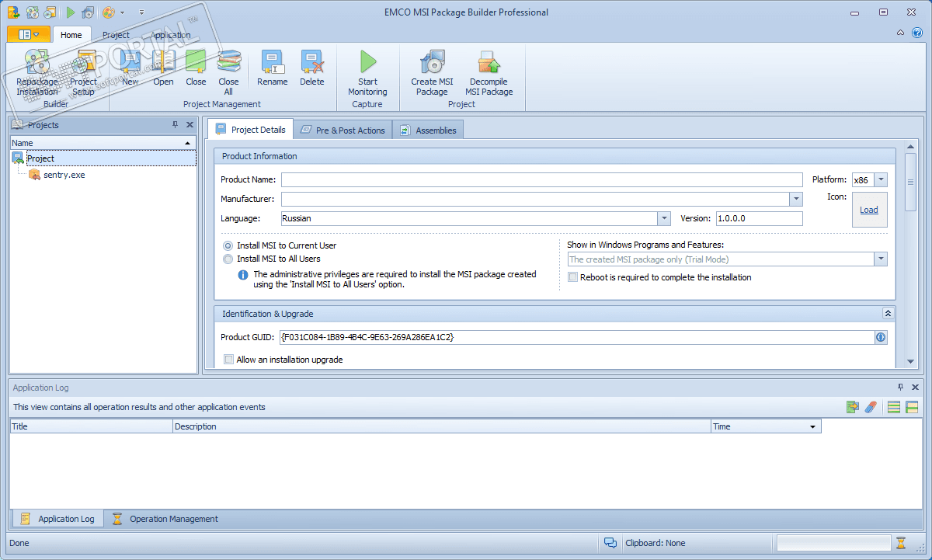This screenshot has width=932, height=560.
Task: Switch to the Application Log bottom tab
Action: [x=57, y=519]
